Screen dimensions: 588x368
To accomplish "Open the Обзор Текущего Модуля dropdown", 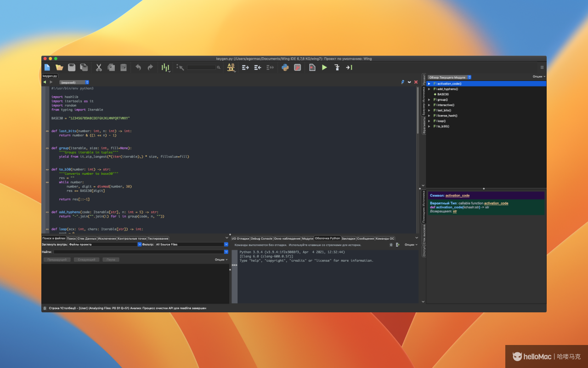I will pyautogui.click(x=450, y=77).
